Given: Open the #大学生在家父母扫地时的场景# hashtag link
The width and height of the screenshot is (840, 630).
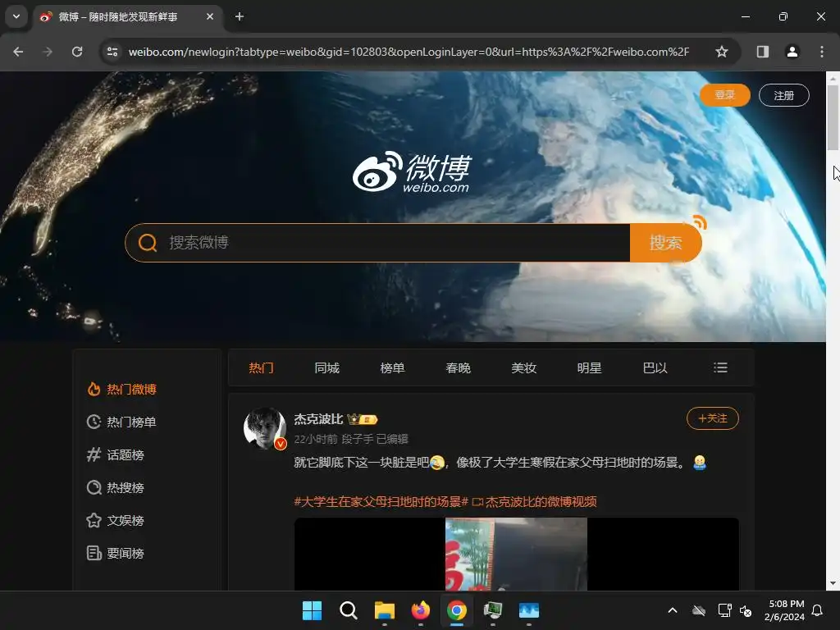Looking at the screenshot, I should [x=381, y=502].
